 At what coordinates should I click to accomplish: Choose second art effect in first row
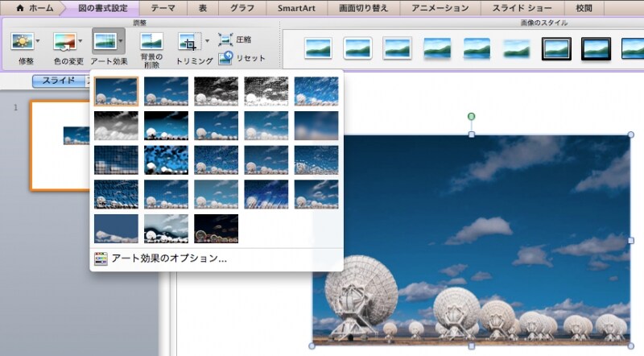pyautogui.click(x=167, y=91)
